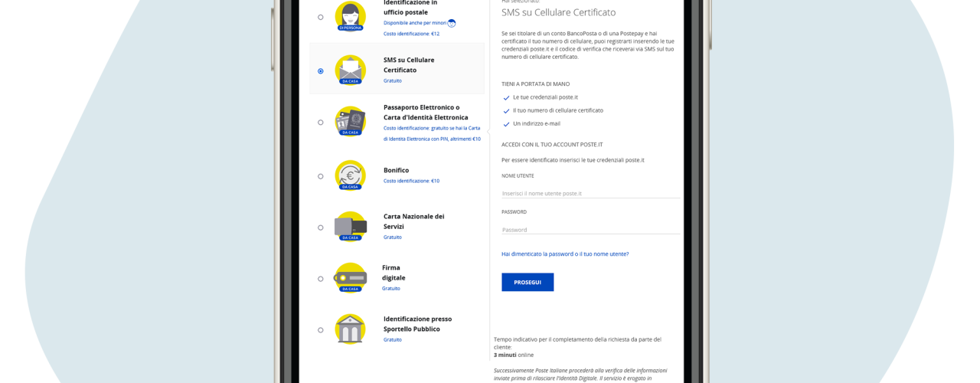The width and height of the screenshot is (980, 383).
Task: Click 'Disponibile anche per minori' text
Action: (x=414, y=23)
